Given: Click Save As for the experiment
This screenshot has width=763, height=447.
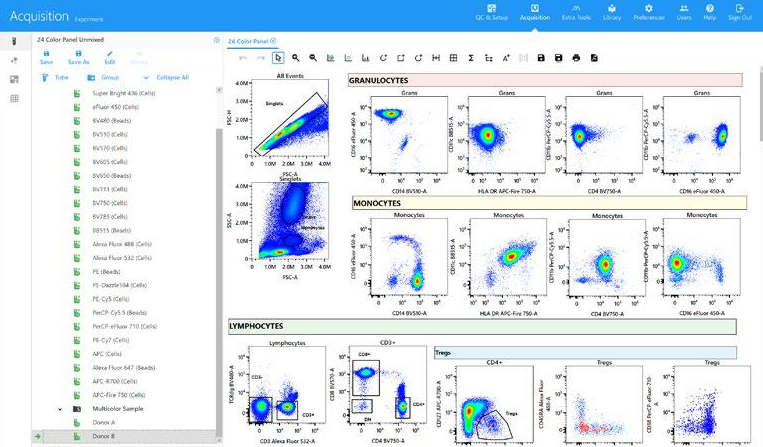Looking at the screenshot, I should pos(79,57).
